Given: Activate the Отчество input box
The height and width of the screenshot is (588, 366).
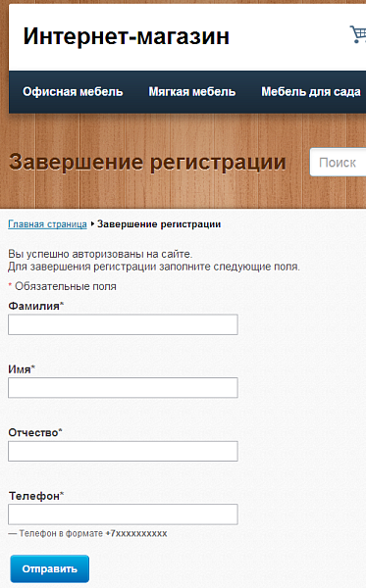Looking at the screenshot, I should coord(123,451).
